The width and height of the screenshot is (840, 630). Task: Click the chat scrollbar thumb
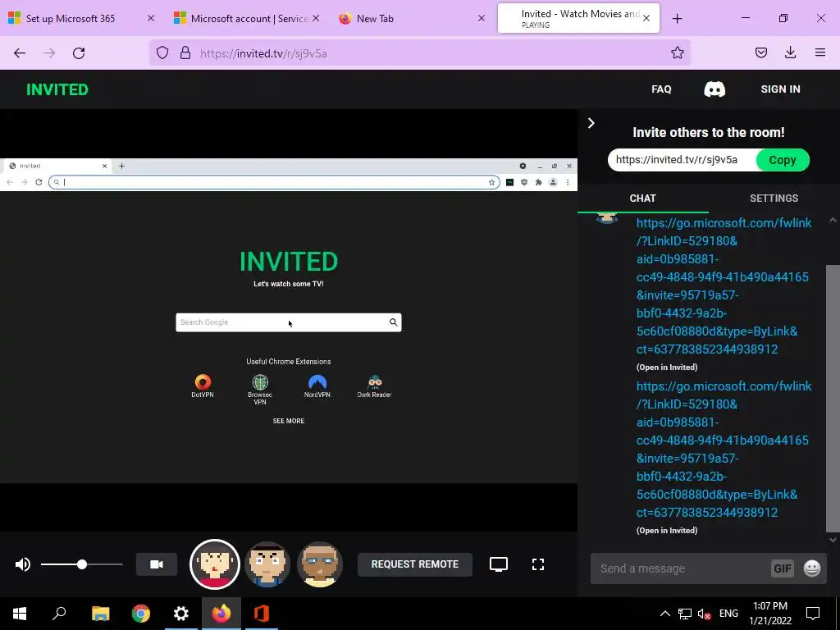[x=833, y=398]
